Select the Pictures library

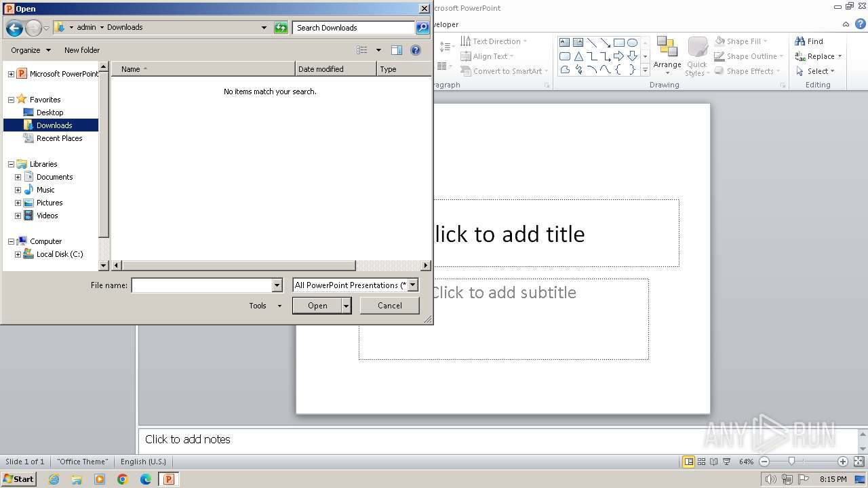coord(50,203)
